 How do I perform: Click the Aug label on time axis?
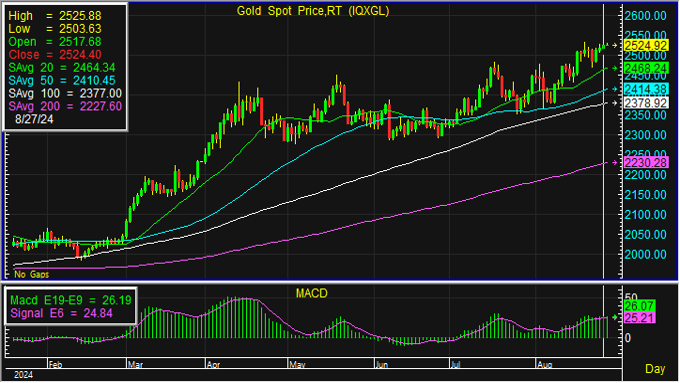tap(544, 365)
